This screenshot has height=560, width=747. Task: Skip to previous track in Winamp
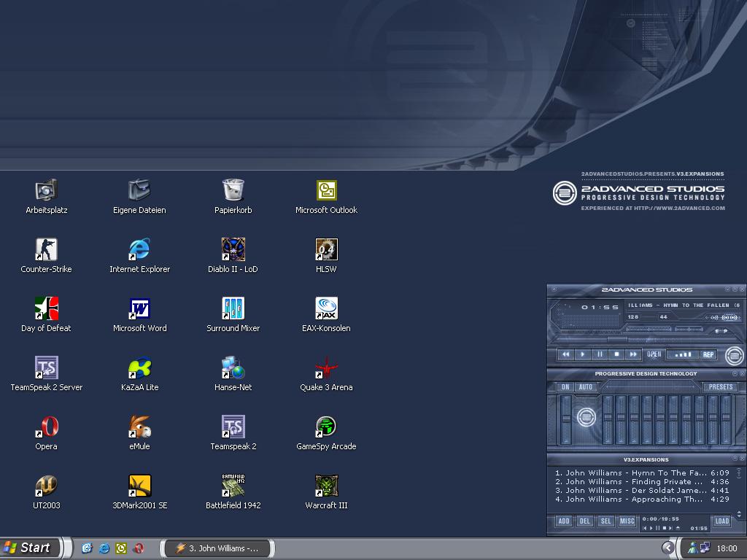click(x=566, y=354)
